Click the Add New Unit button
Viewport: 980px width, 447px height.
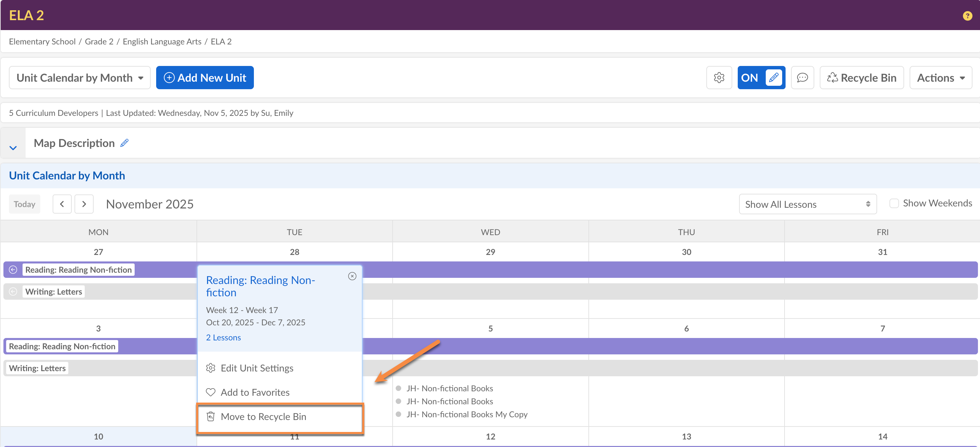point(205,78)
